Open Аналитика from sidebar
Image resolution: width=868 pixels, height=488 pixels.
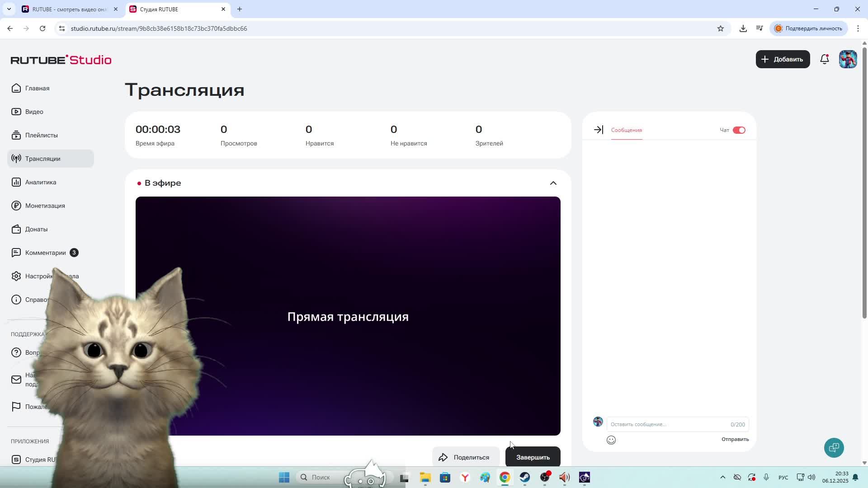tap(40, 182)
